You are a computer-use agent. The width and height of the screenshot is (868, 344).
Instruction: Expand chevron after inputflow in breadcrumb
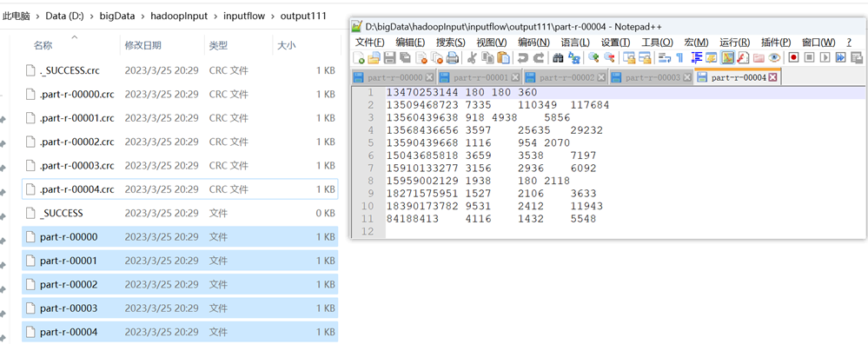click(x=272, y=16)
